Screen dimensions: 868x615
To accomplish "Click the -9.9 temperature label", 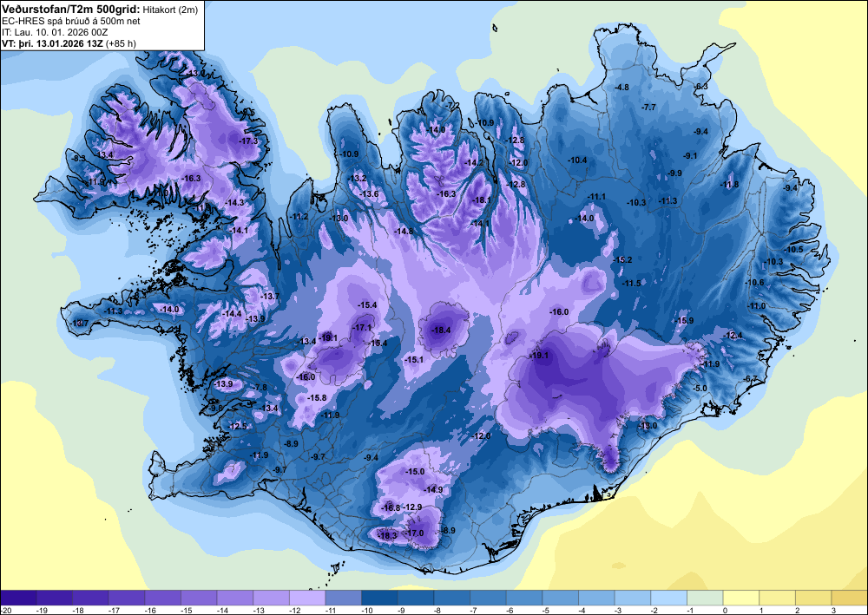I will tap(674, 173).
